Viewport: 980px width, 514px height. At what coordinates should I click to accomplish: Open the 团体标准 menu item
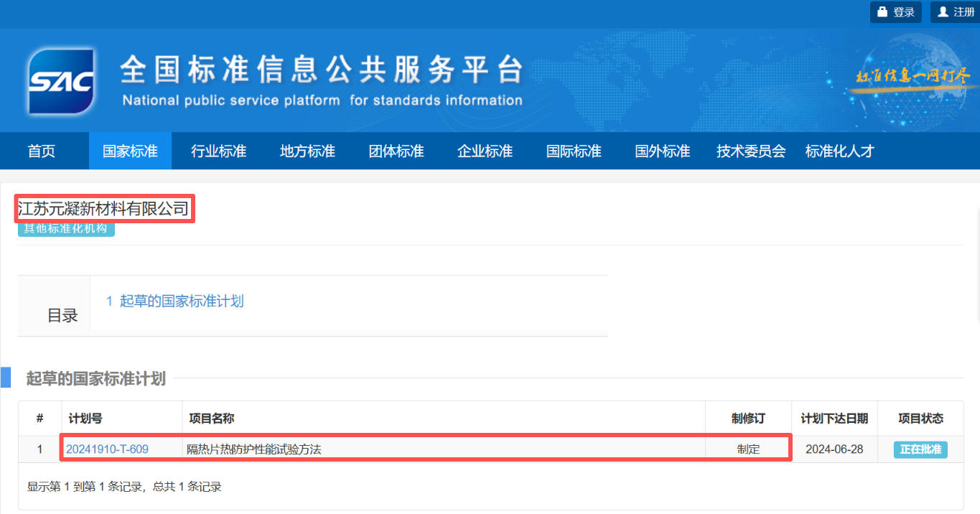click(x=396, y=151)
